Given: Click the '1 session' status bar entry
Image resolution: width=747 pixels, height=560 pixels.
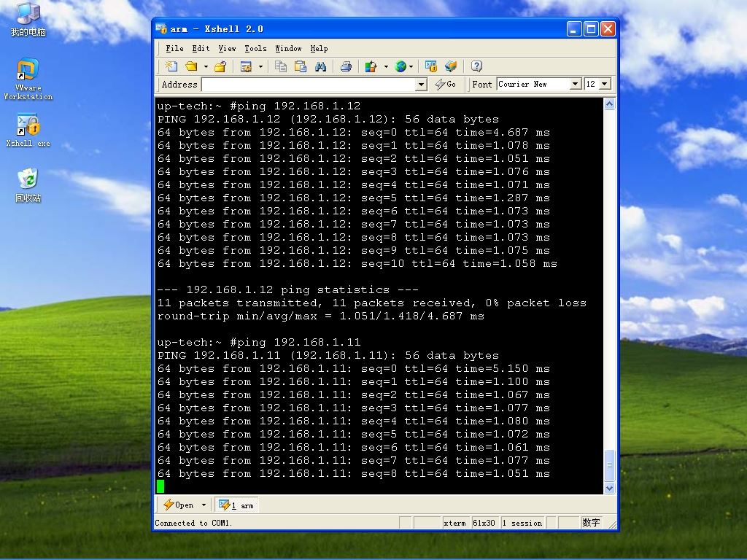Looking at the screenshot, I should tap(522, 523).
